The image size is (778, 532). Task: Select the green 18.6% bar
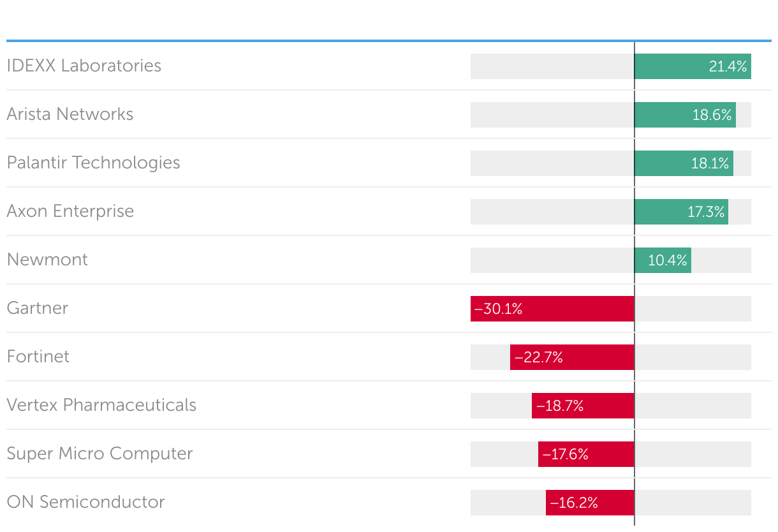685,115
